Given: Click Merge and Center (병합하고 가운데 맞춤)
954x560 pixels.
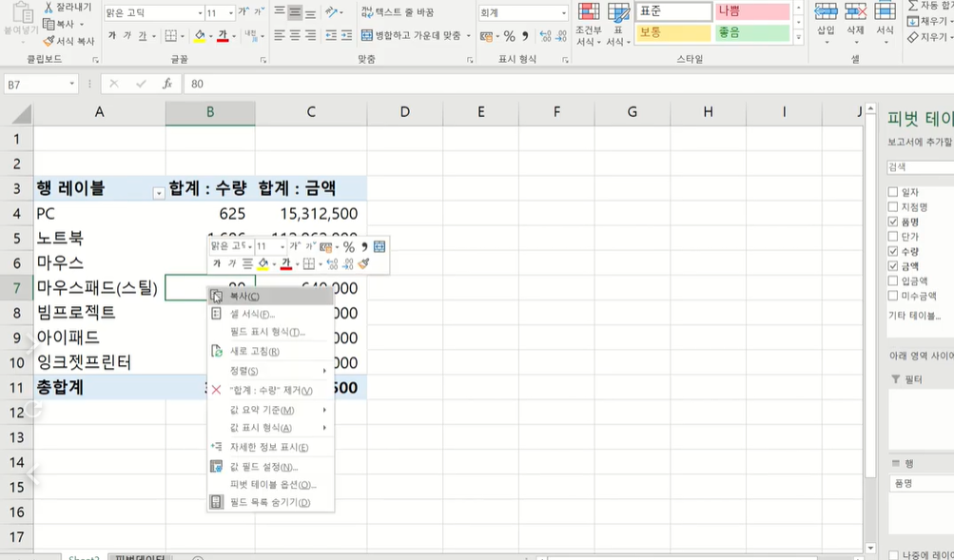Looking at the screenshot, I should click(411, 35).
